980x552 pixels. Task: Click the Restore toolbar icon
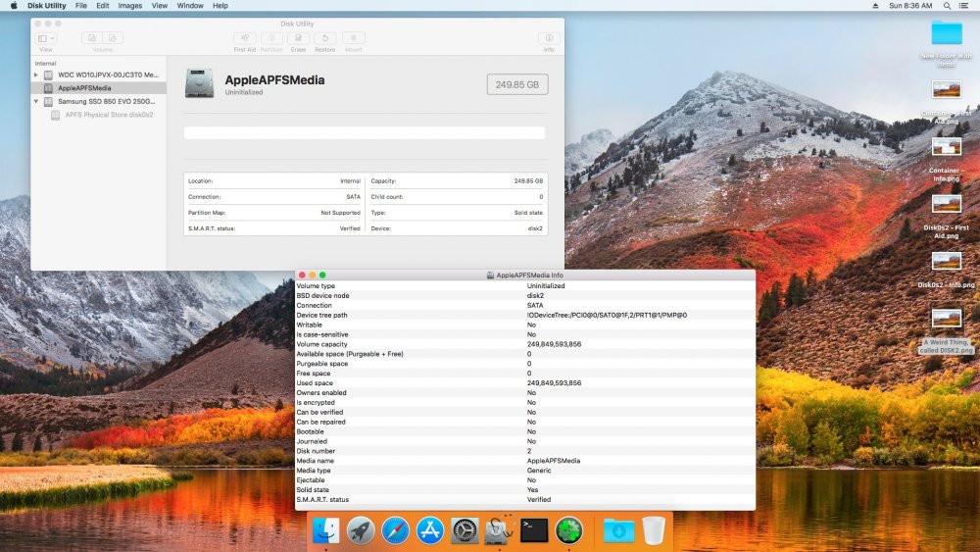[325, 38]
